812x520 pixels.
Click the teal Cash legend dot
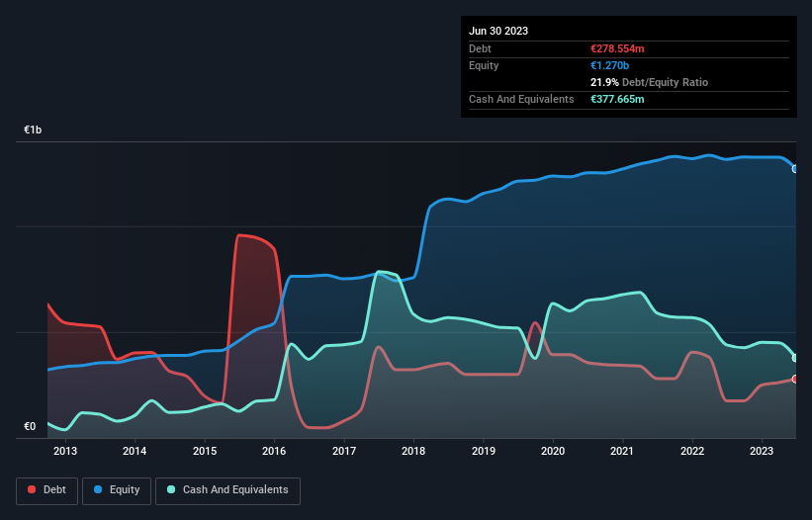171,489
